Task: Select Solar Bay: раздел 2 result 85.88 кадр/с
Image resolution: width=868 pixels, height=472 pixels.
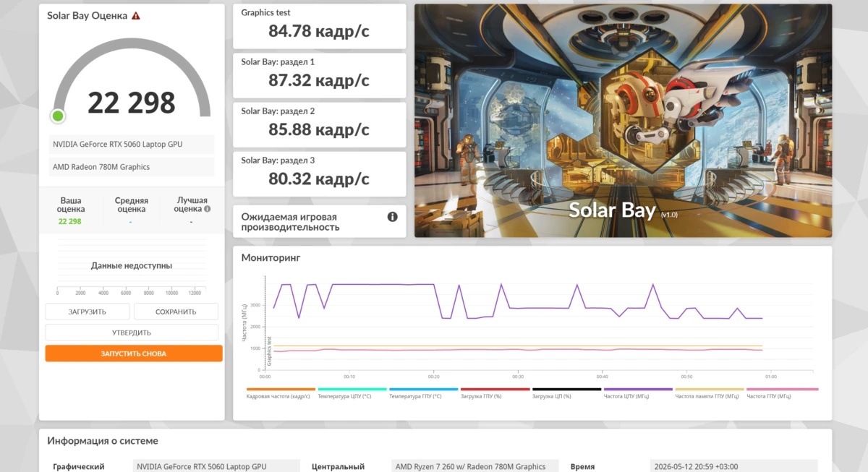Action: [x=319, y=124]
